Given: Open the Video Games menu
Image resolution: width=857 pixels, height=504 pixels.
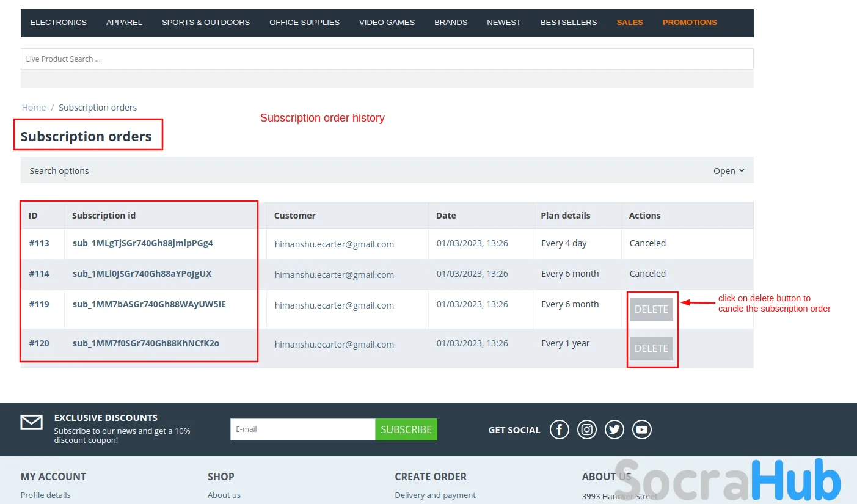Looking at the screenshot, I should click(x=387, y=23).
